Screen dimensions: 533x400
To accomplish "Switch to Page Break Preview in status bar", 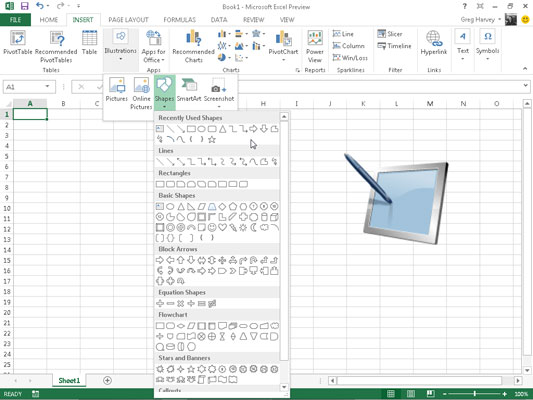I will [x=430, y=394].
